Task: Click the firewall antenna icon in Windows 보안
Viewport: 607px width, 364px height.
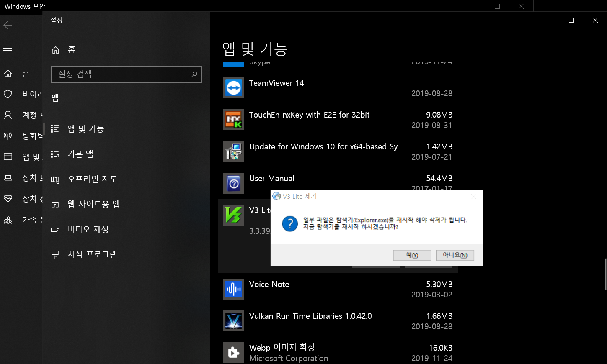Action: (8, 136)
